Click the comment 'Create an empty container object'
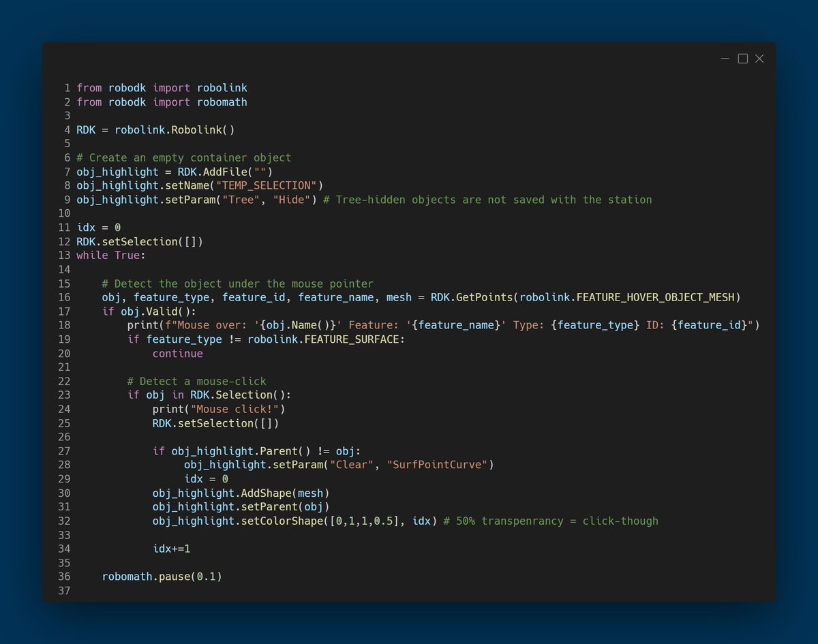This screenshot has width=818, height=644. 190,158
